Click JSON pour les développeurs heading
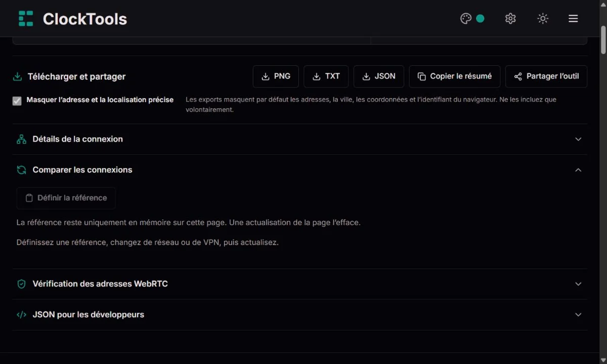Screen dimensions: 607x364 click(89, 314)
